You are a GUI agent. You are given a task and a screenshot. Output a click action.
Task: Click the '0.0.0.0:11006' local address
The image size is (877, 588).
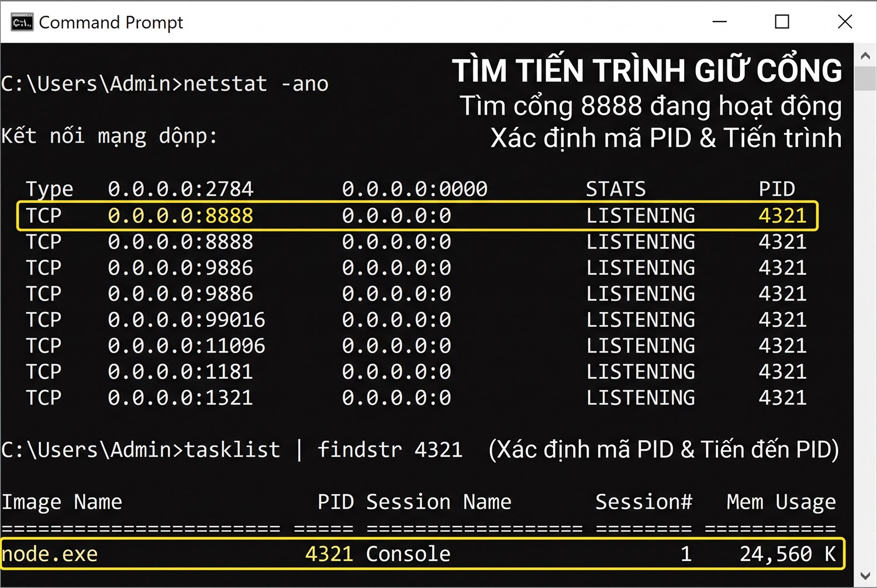(187, 346)
